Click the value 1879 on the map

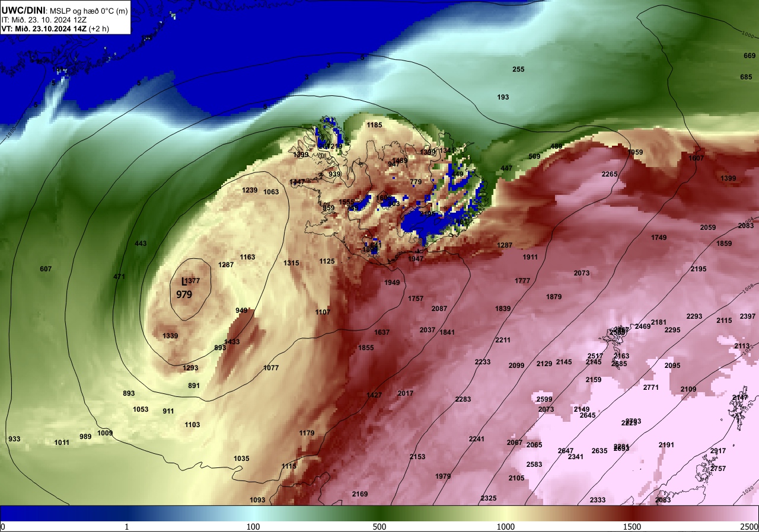click(x=554, y=297)
